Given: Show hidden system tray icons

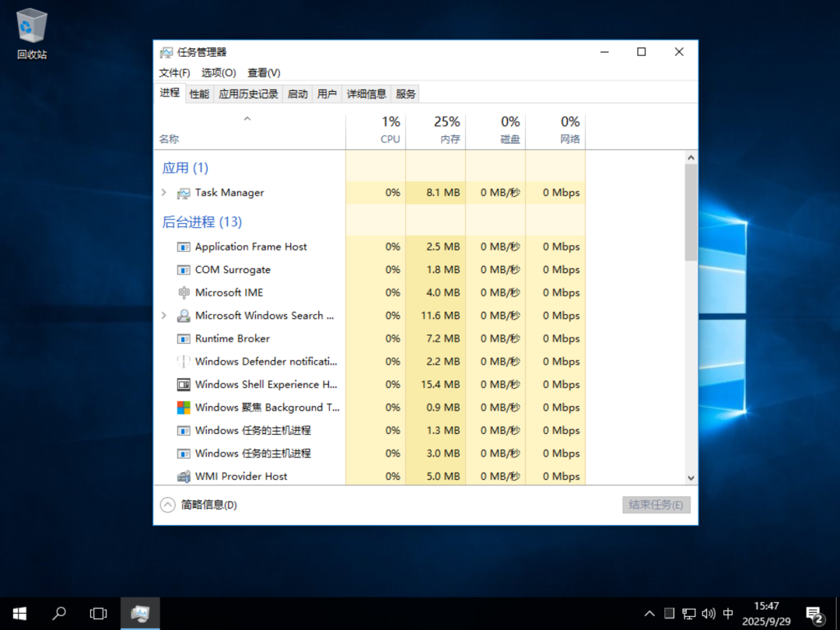Looking at the screenshot, I should pos(649,614).
